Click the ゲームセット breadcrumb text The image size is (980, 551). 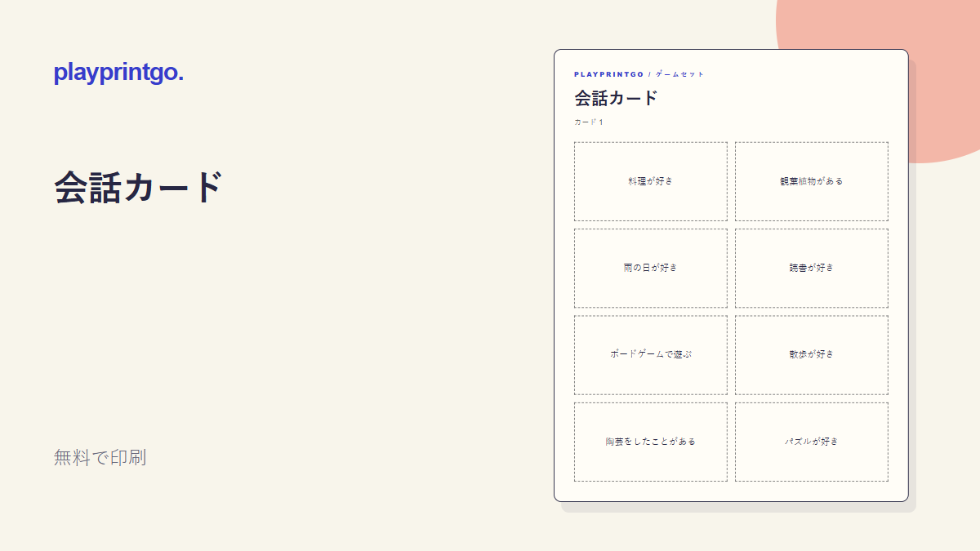click(x=679, y=74)
